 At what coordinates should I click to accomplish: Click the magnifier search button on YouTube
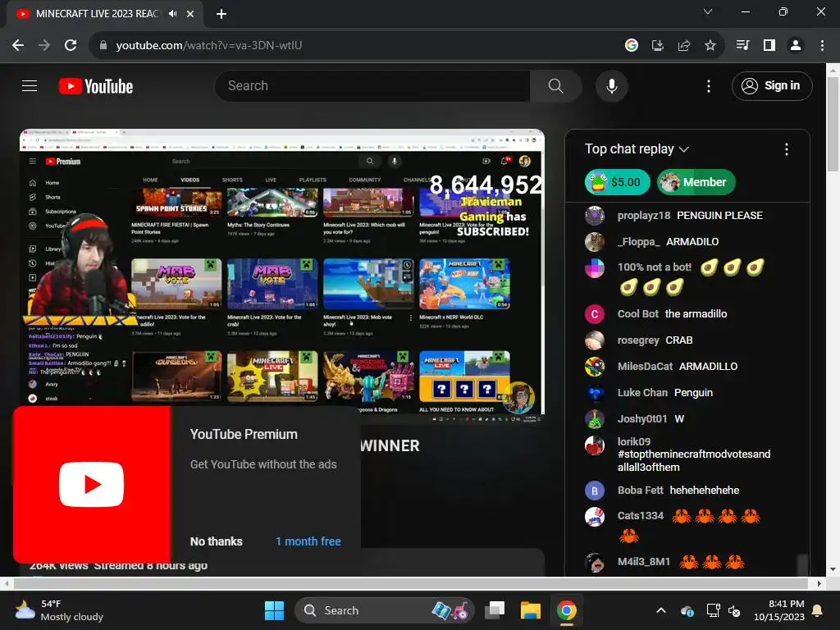555,85
